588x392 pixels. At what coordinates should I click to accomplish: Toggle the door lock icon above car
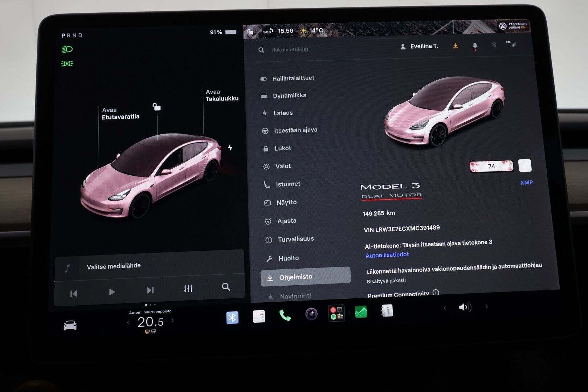(x=156, y=107)
